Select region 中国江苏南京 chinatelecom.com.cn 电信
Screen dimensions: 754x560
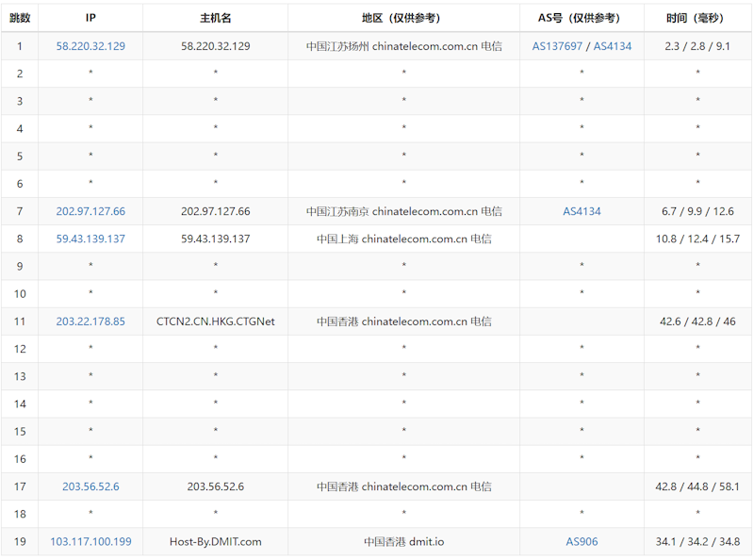[404, 211]
